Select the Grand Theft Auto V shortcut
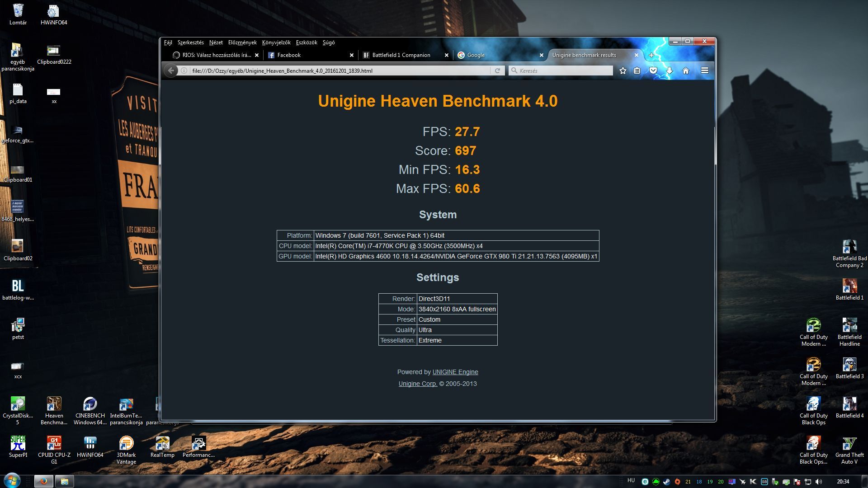Screen dimensions: 868x488 click(x=849, y=450)
